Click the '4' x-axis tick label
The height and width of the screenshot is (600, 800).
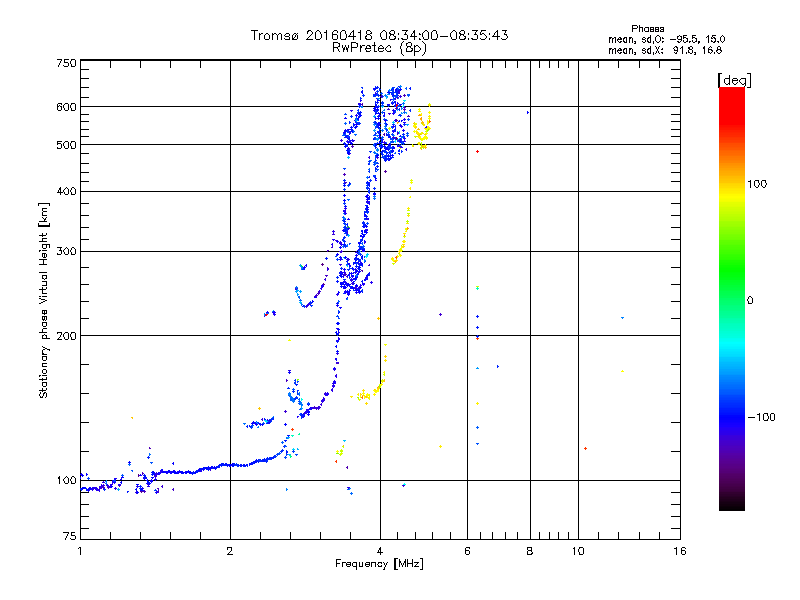(380, 551)
